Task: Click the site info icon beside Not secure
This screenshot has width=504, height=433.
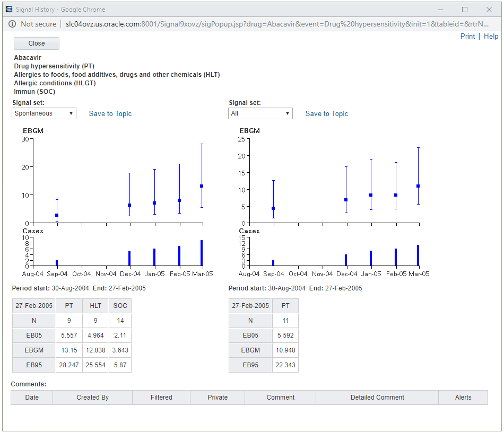Action: pos(12,24)
